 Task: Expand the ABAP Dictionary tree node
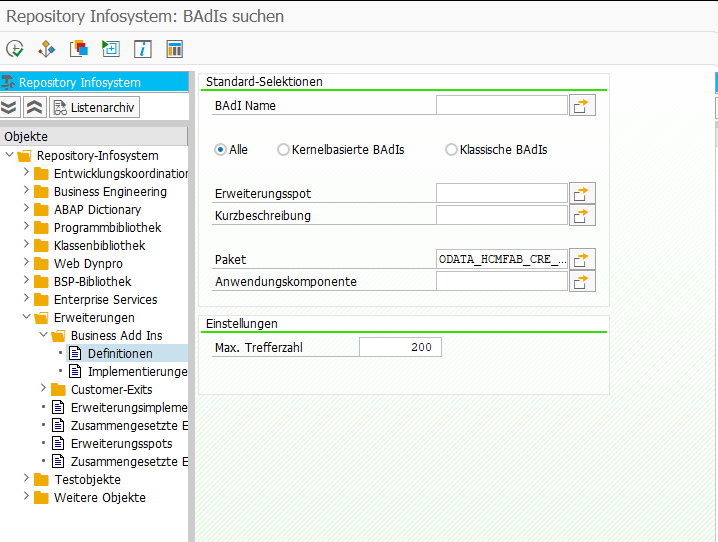(x=27, y=209)
